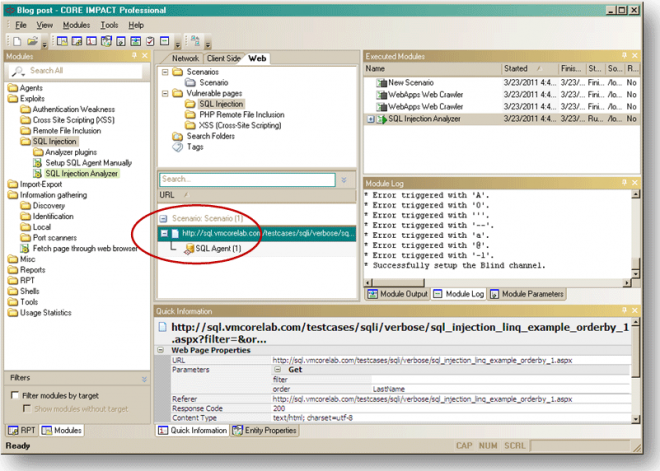Click the Tags icon in the Web tree

coord(178,147)
